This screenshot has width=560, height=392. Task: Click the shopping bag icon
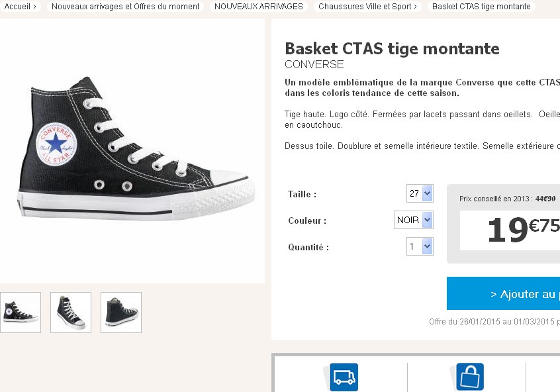470,377
